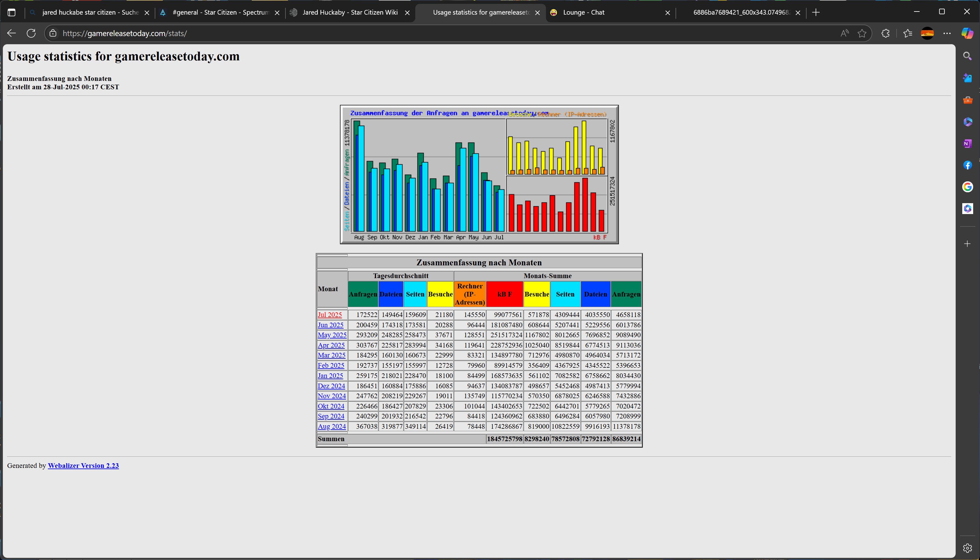The image size is (980, 560).
Task: Add a sidebar app with plus
Action: point(967,244)
